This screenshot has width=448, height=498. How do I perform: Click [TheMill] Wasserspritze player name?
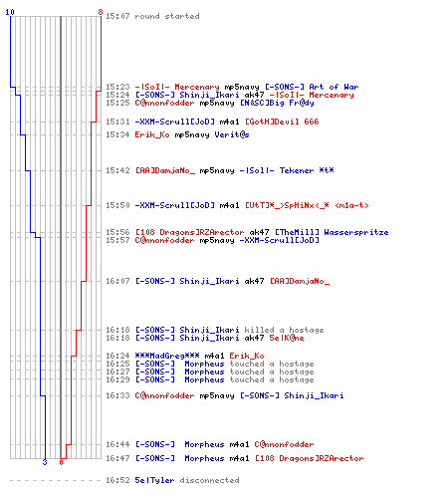click(x=332, y=232)
